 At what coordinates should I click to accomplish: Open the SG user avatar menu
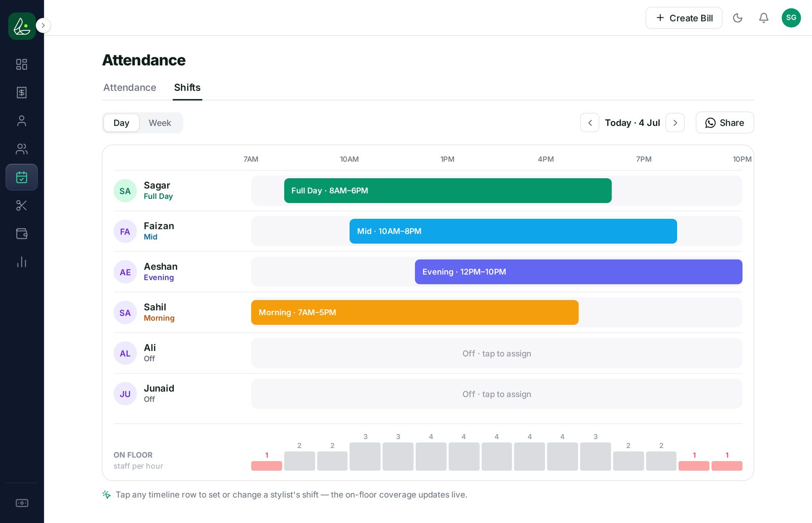791,18
